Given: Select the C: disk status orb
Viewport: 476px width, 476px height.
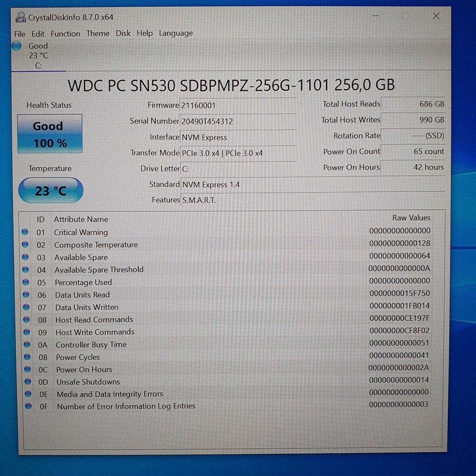Looking at the screenshot, I should point(16,46).
